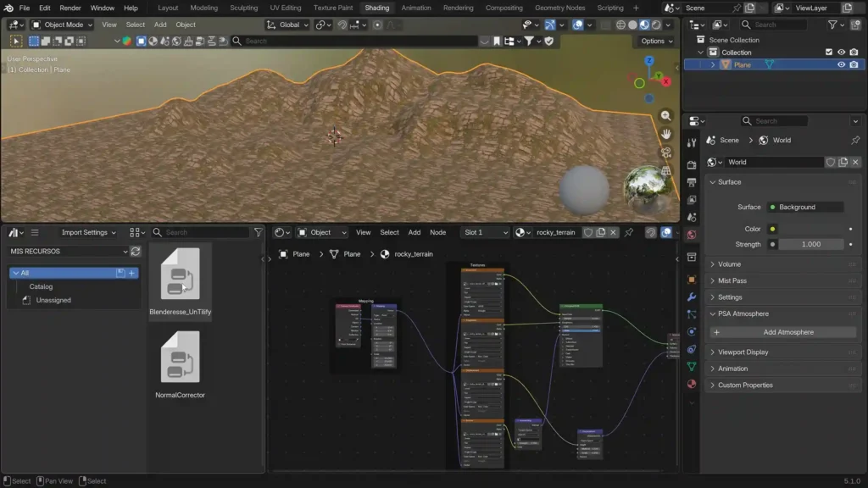Open the Modifiers properties tab
The height and width of the screenshot is (488, 868).
pos(692,297)
